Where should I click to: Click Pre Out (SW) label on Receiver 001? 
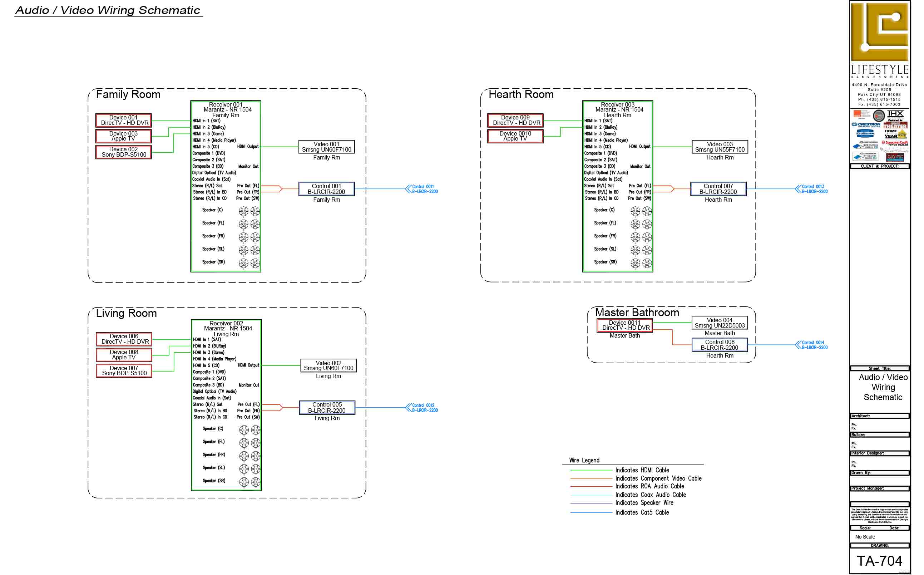[247, 198]
